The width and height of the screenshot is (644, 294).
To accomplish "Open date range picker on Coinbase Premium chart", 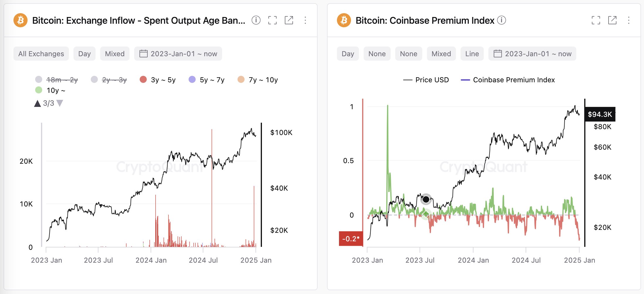I will [x=532, y=54].
